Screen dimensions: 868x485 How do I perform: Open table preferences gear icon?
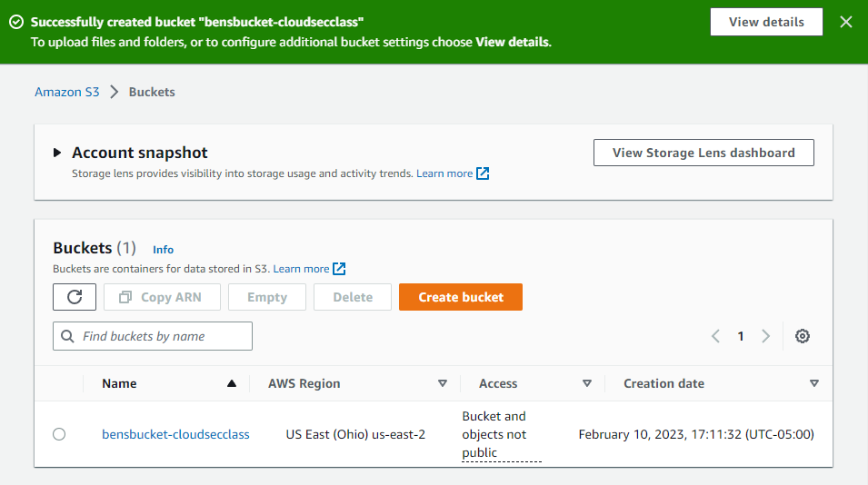tap(803, 336)
